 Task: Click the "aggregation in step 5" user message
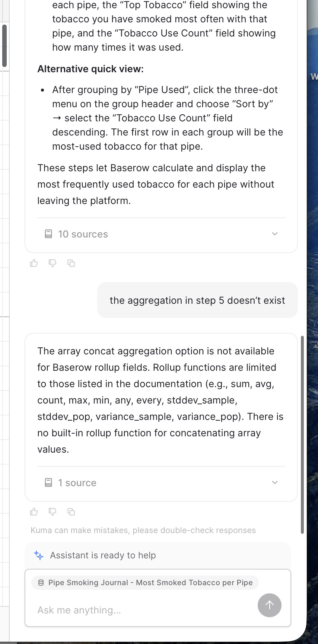197,300
